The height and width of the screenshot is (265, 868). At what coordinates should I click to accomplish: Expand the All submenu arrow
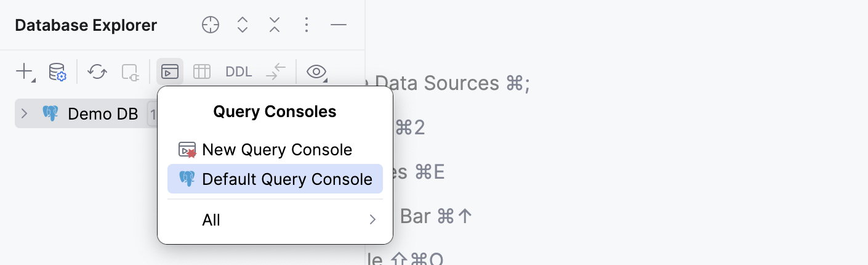coord(372,220)
